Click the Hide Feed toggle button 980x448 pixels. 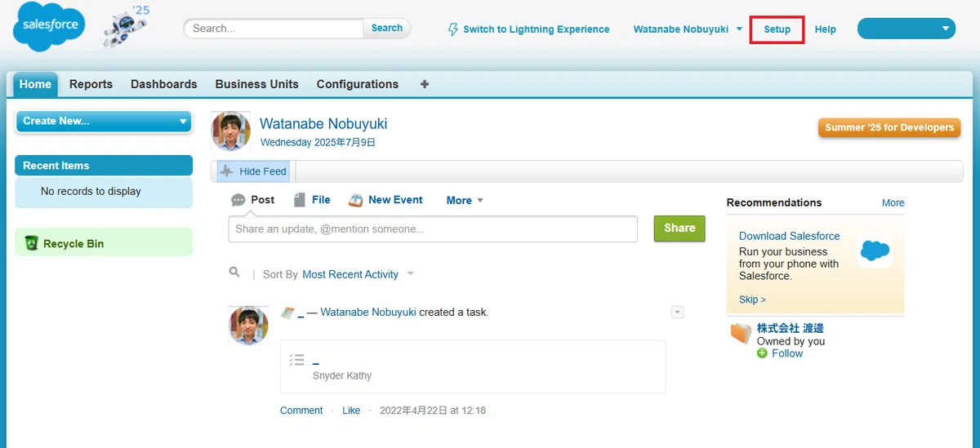coord(253,171)
